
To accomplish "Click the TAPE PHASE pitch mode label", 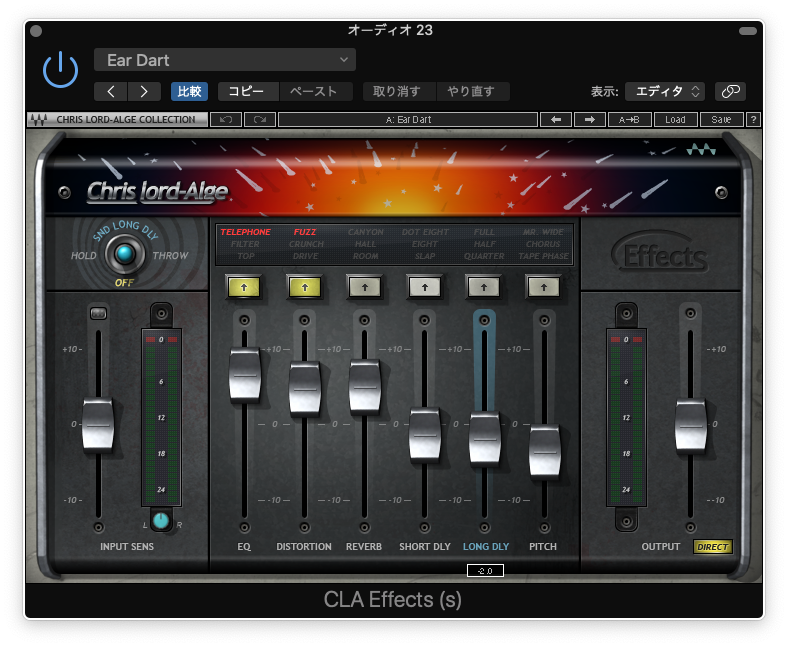I will point(543,256).
